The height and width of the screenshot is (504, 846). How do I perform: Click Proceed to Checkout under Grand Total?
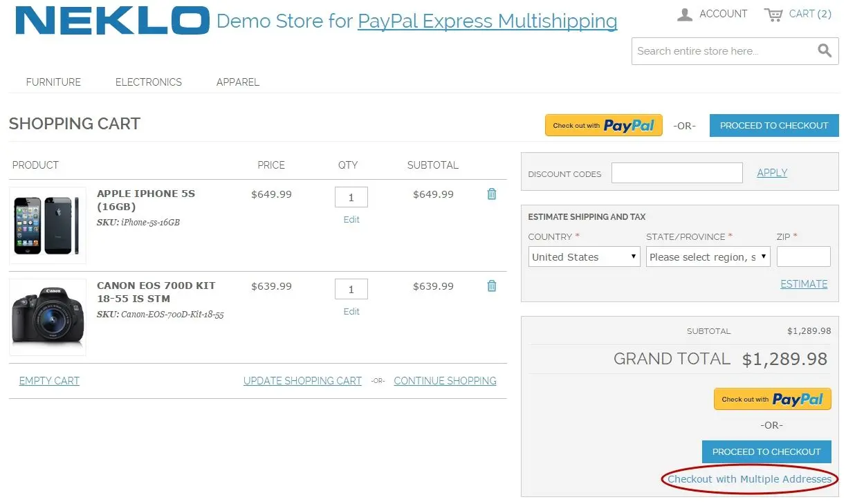pos(766,451)
